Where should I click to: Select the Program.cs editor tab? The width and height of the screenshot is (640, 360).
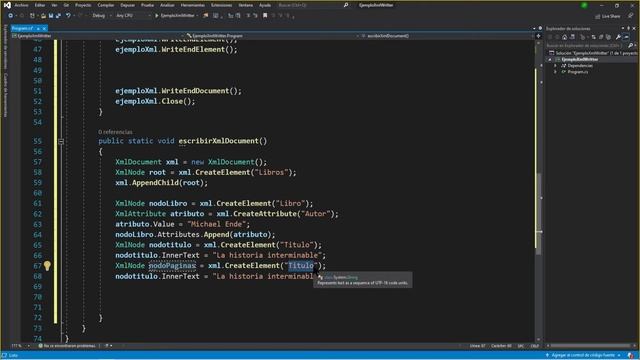[x=22, y=28]
